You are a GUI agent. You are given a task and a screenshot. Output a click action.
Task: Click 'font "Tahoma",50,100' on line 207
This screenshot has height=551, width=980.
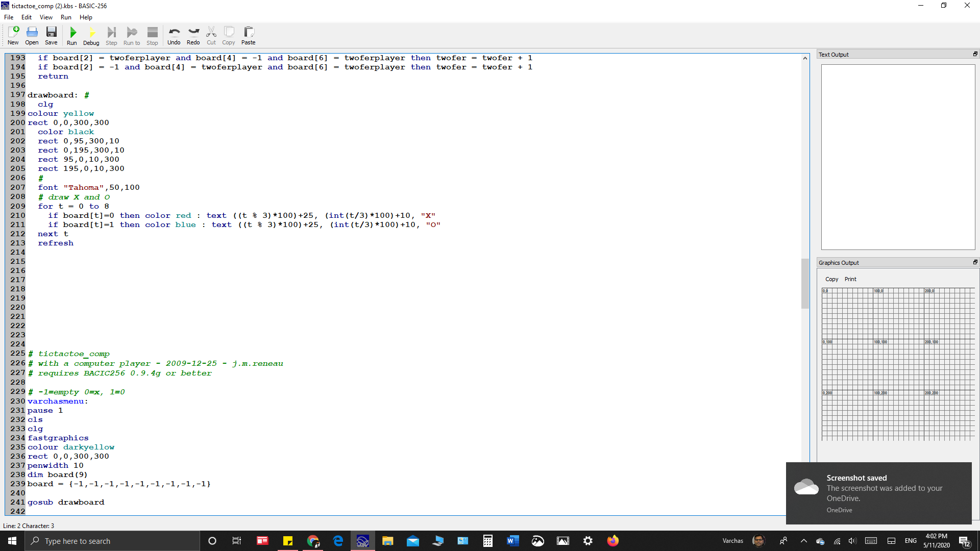tap(89, 187)
